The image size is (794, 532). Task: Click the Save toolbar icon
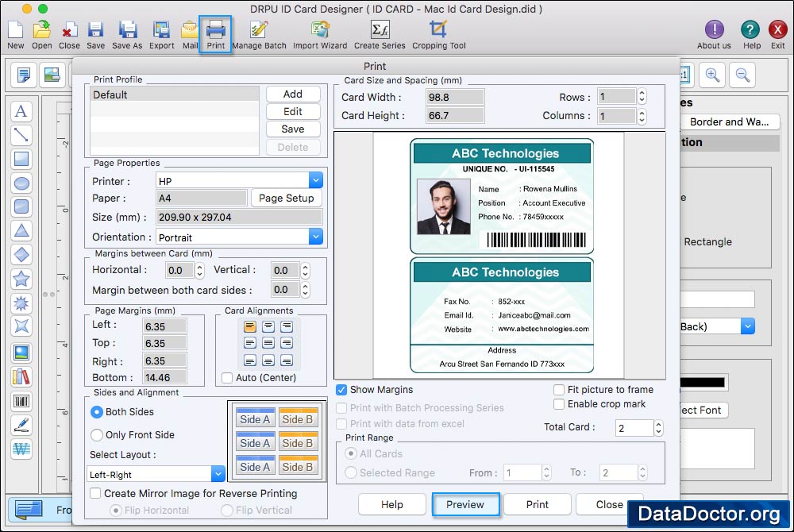(95, 34)
